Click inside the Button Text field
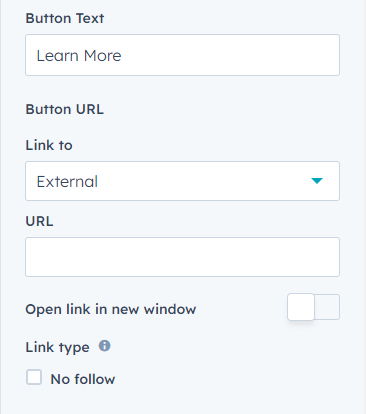366x414 pixels. coord(182,55)
